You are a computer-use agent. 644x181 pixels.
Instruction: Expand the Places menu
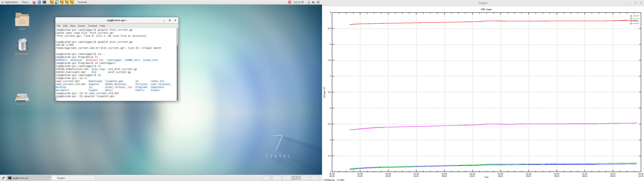click(25, 2)
